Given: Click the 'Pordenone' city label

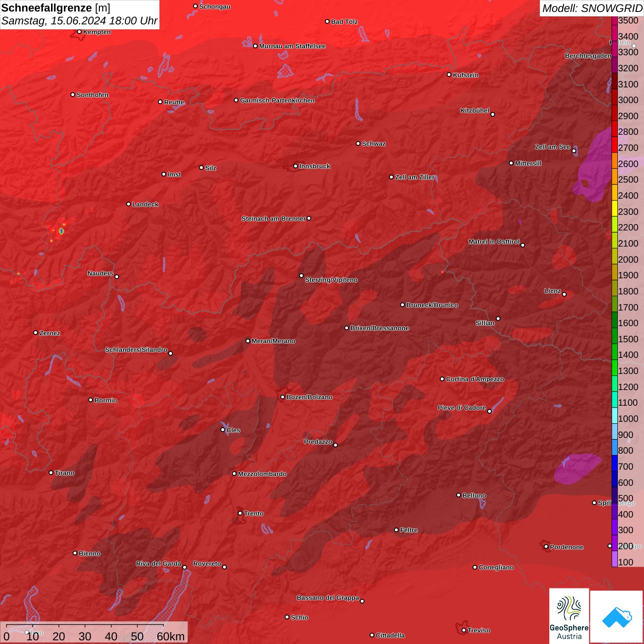Looking at the screenshot, I should pyautogui.click(x=567, y=547).
